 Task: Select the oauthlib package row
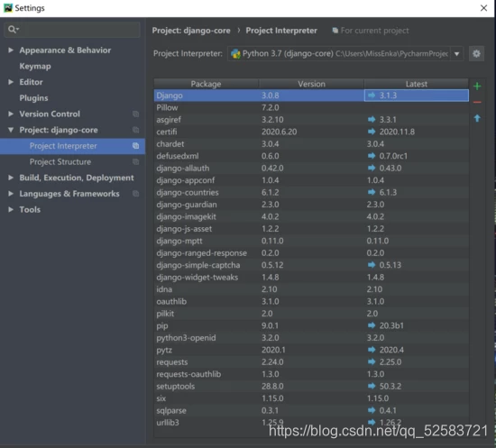pos(311,301)
